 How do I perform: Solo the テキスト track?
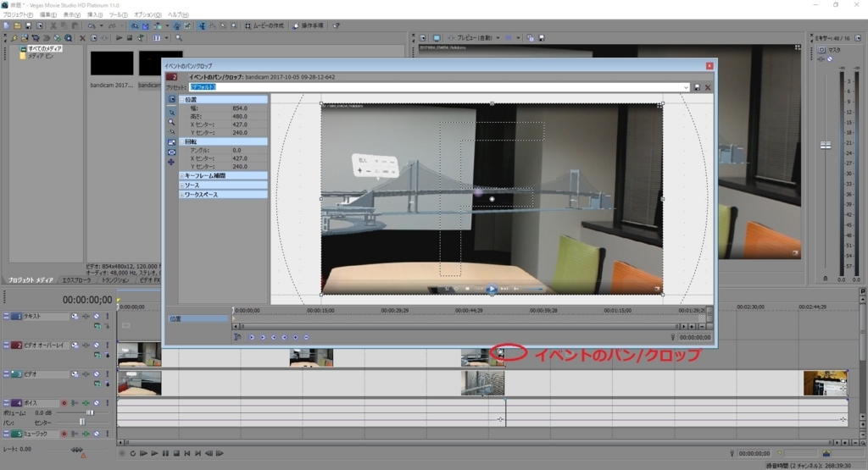coord(108,317)
